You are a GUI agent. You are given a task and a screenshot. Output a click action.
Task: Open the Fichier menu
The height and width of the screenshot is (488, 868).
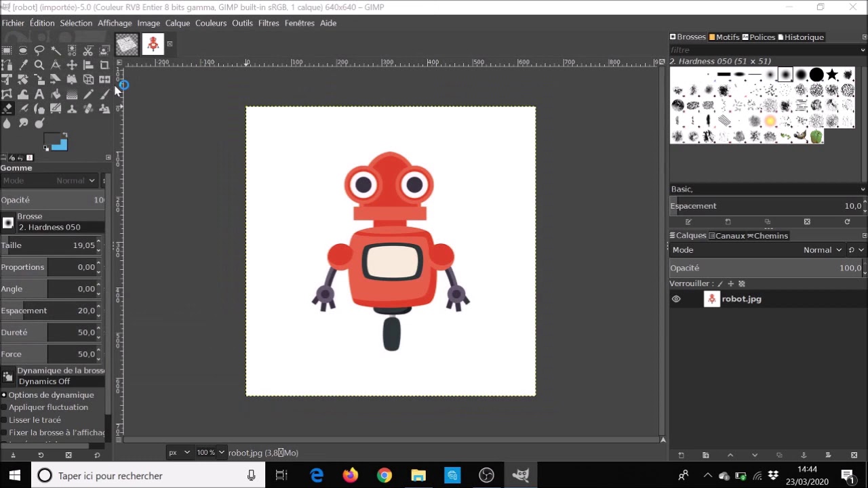point(13,23)
